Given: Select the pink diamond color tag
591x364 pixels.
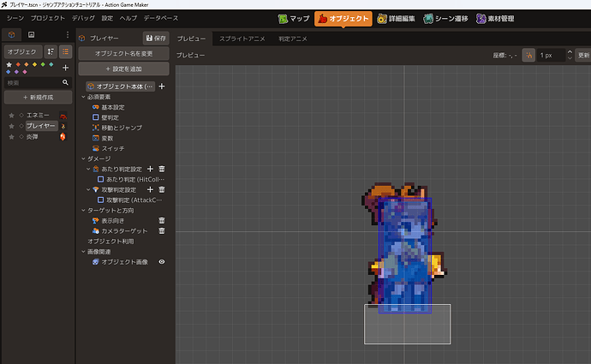Looking at the screenshot, I should (x=25, y=72).
